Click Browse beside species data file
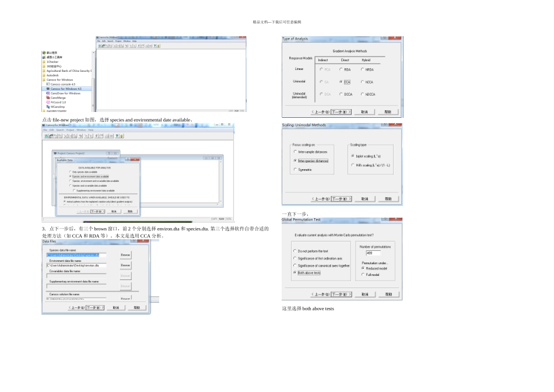Screen dimensions: 554x392 (125, 255)
